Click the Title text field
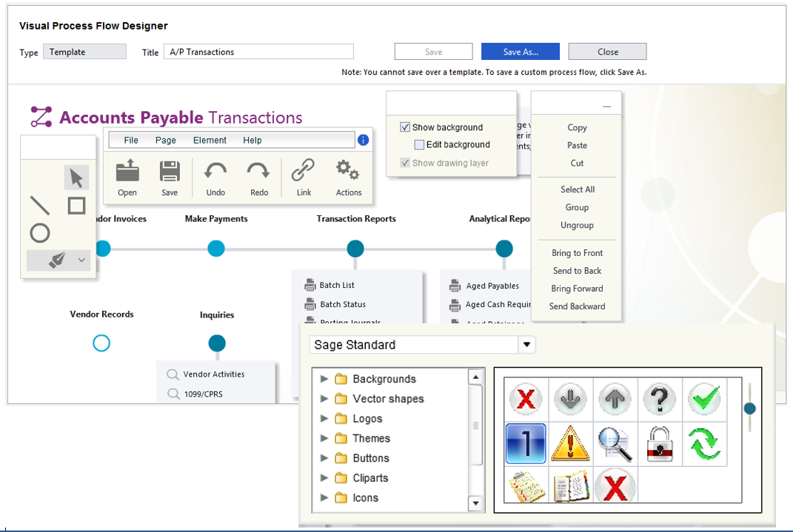 coord(258,52)
